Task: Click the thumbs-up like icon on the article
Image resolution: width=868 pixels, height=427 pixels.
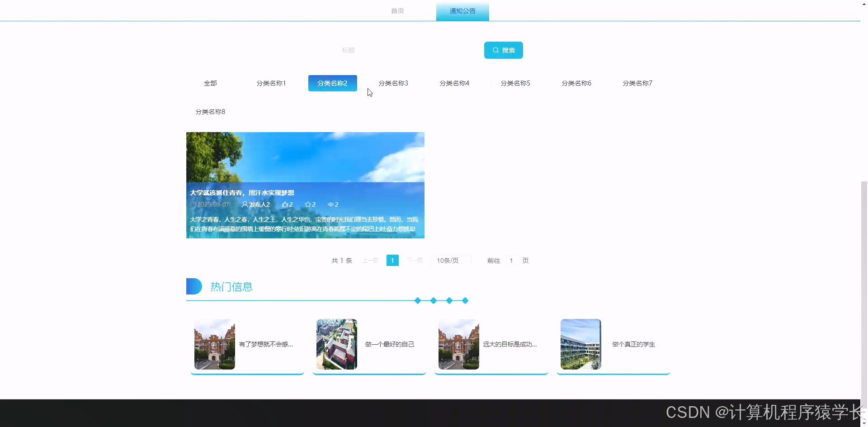Action: point(285,204)
